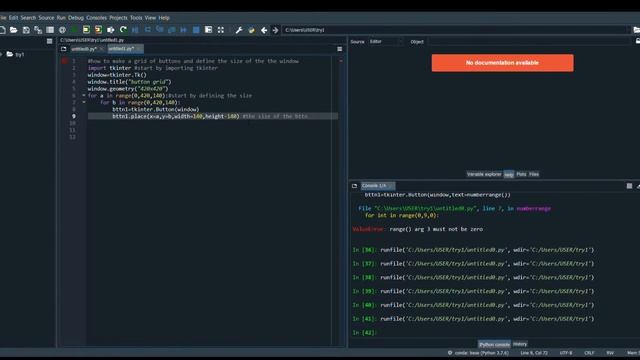Click the blue Stop debugging icon
This screenshot has width=640, height=360.
[196, 30]
